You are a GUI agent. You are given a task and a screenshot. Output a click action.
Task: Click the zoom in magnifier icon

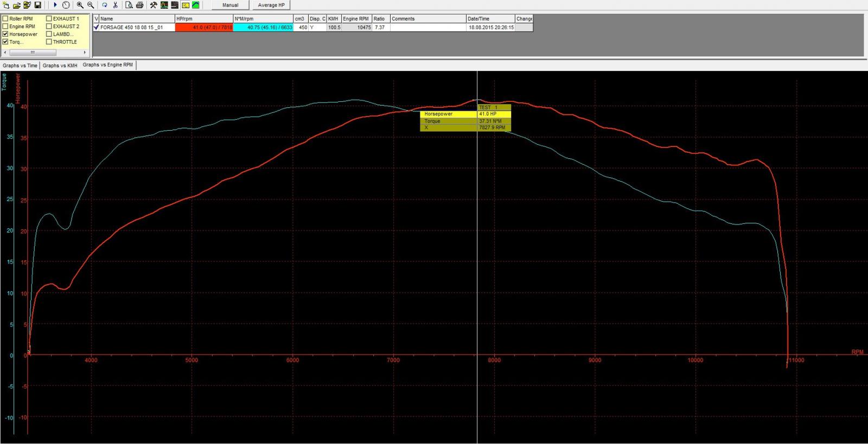[x=80, y=5]
